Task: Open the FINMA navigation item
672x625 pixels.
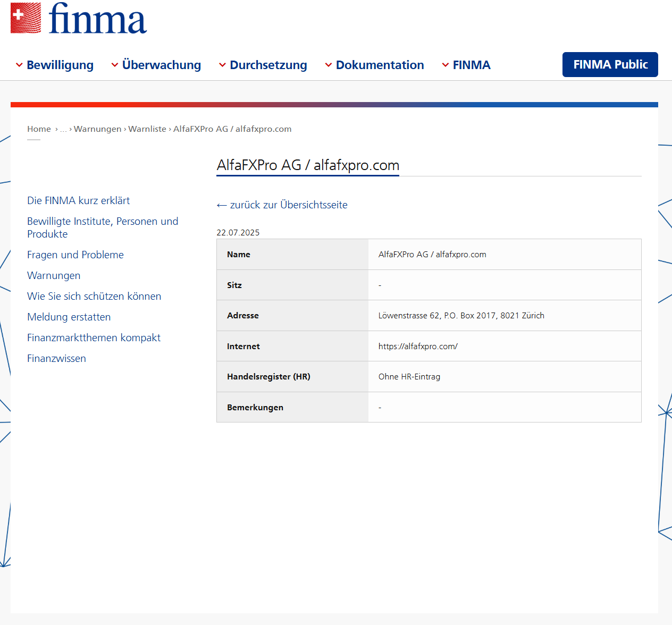Action: click(x=472, y=65)
